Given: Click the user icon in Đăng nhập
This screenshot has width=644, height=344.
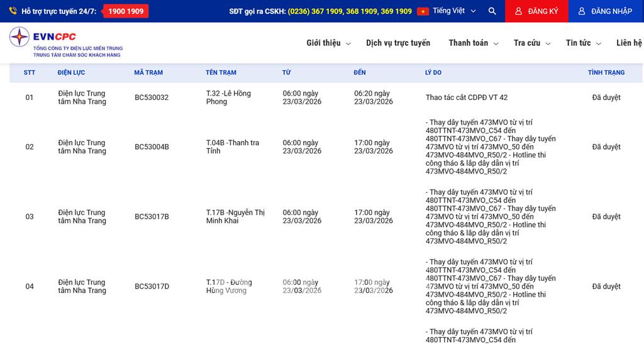Looking at the screenshot, I should (x=582, y=11).
